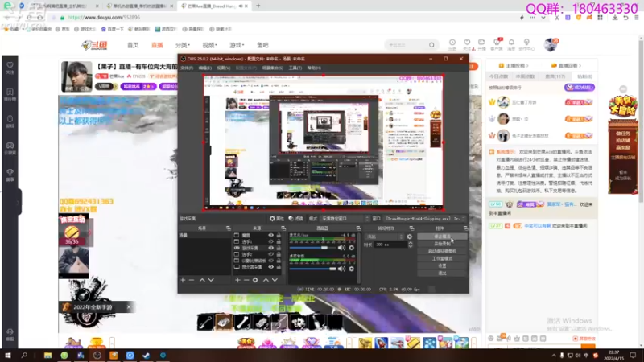Expand 分类 dropdown in Douyu nav
The height and width of the screenshot is (362, 644).
[x=183, y=45]
